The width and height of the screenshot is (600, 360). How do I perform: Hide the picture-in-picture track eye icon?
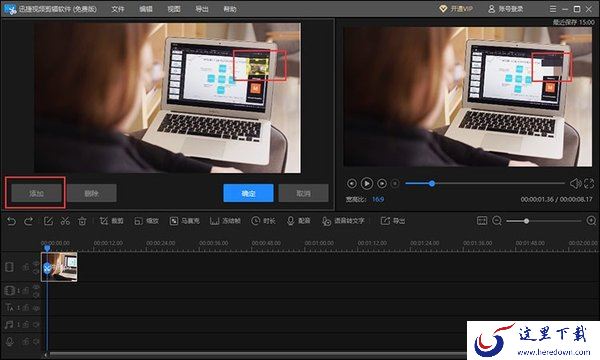pos(36,287)
